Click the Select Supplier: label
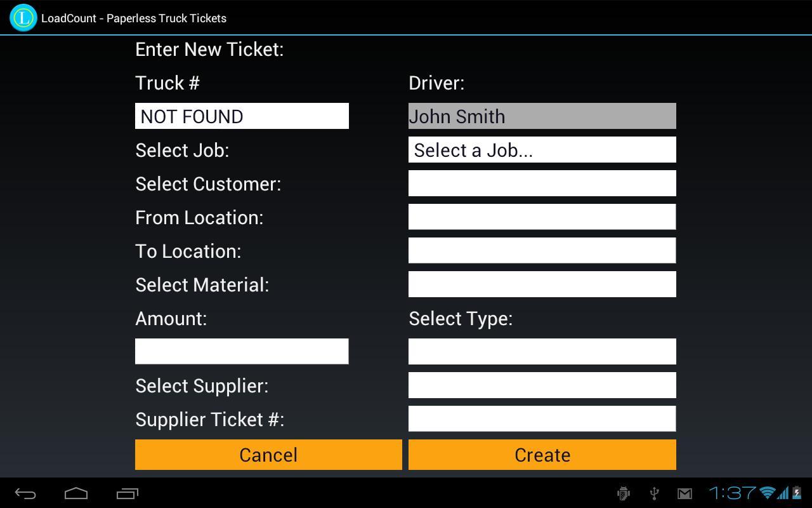Image resolution: width=812 pixels, height=508 pixels. [202, 386]
